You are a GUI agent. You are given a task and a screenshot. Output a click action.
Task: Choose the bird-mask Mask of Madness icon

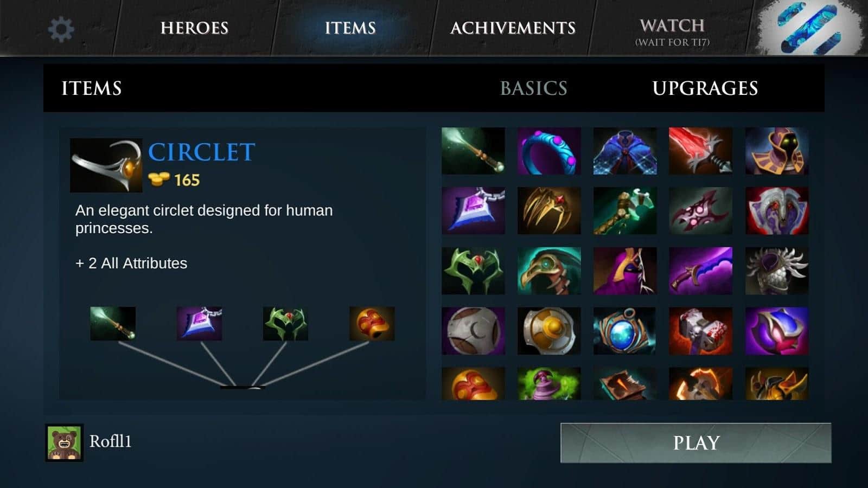click(x=549, y=271)
